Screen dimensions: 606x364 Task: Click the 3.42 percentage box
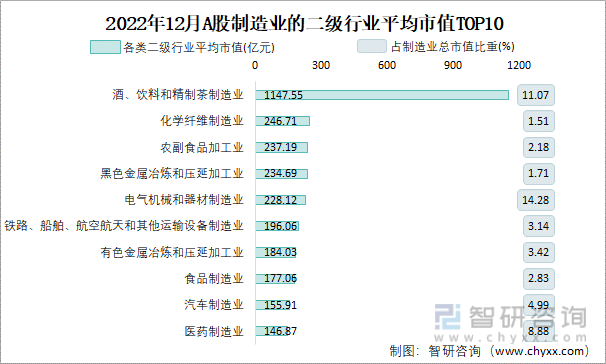click(539, 252)
